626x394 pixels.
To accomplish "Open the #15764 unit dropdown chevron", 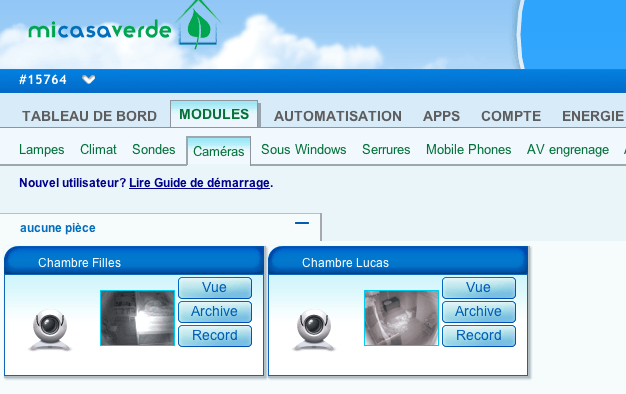I will 89,79.
